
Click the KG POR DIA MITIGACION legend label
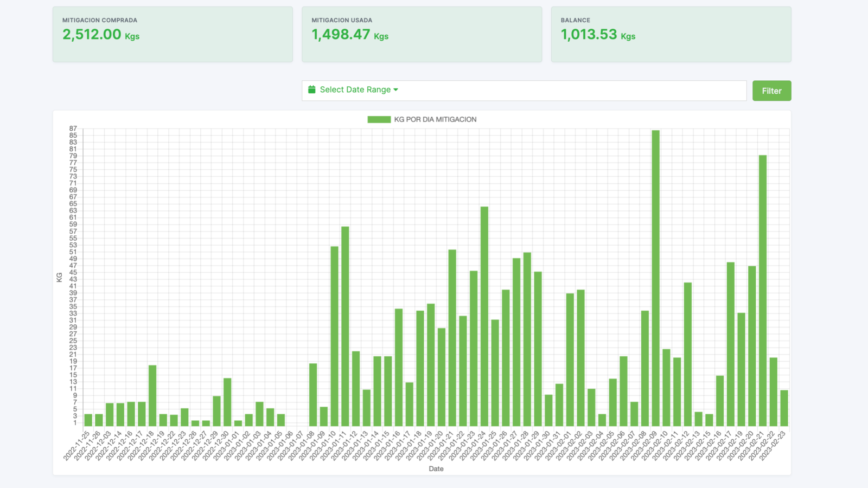click(435, 119)
